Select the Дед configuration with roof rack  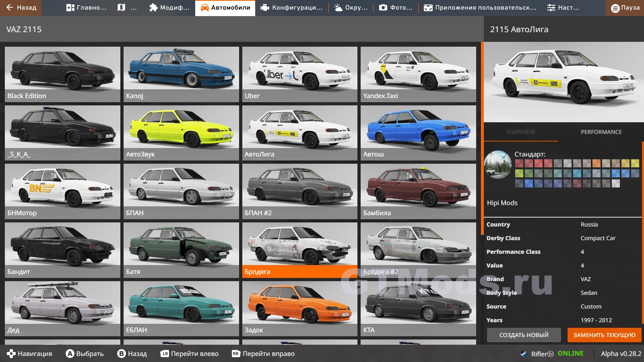coord(62,309)
